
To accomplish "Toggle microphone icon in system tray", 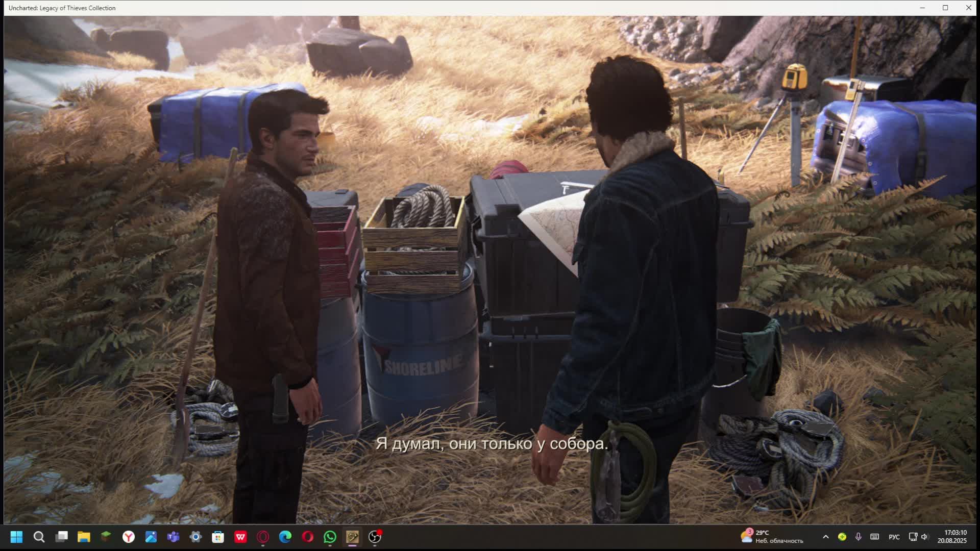I will click(x=859, y=537).
